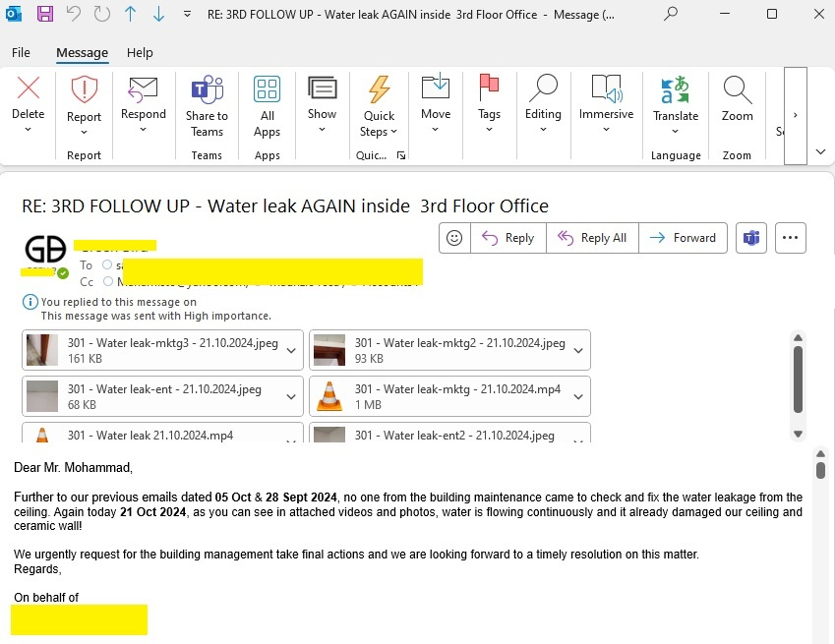This screenshot has height=644, width=835.
Task: Click the Reply button
Action: pos(508,238)
